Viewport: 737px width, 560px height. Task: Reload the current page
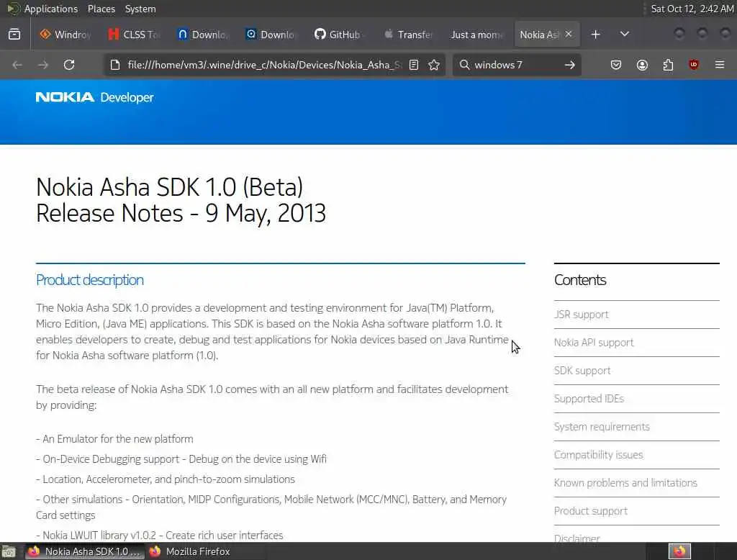(x=69, y=65)
